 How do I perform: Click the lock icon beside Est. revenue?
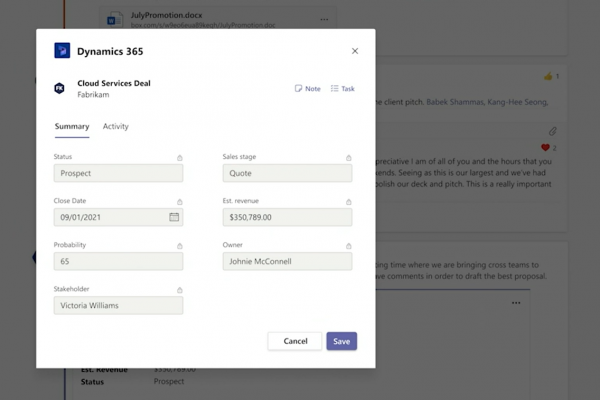coord(349,202)
